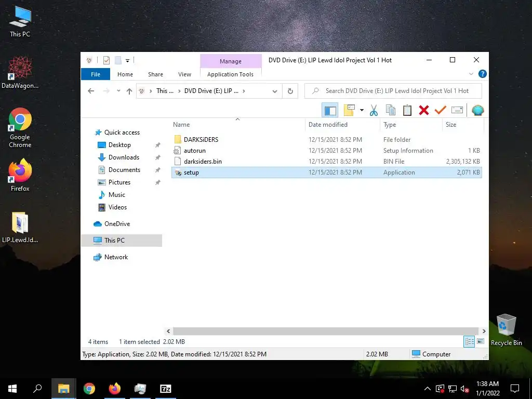532x399 pixels.
Task: Open the File menu
Action: (96, 74)
